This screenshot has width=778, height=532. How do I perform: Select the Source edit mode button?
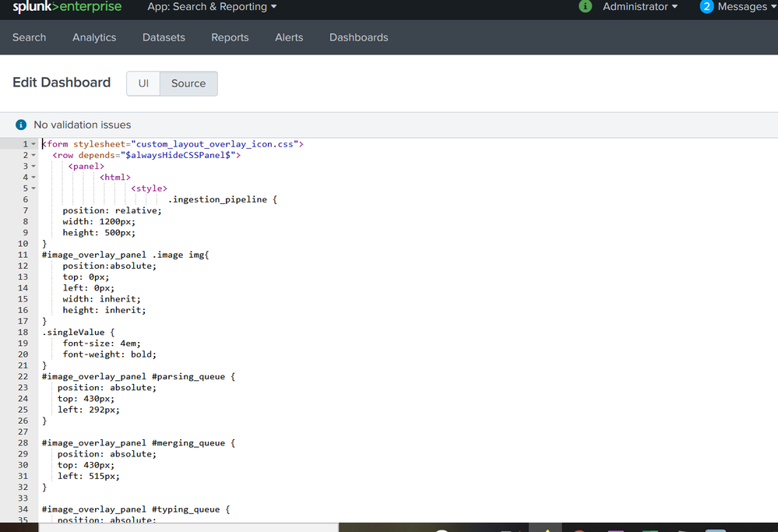188,83
